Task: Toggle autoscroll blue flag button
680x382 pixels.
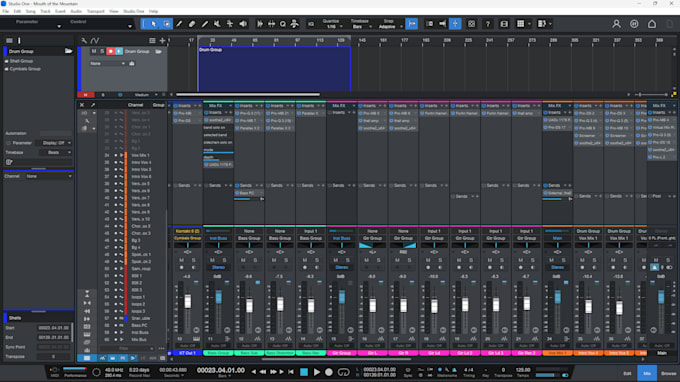Action: (412, 24)
